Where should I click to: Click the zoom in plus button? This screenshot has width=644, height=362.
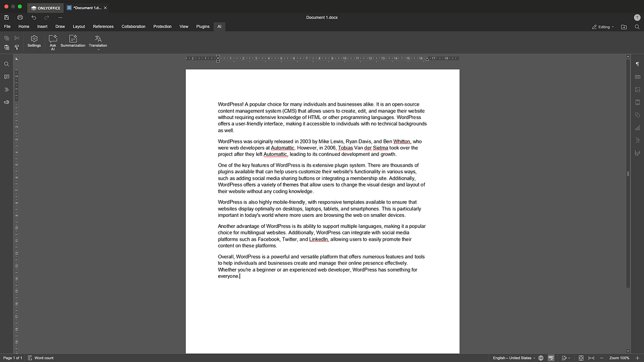(x=637, y=358)
